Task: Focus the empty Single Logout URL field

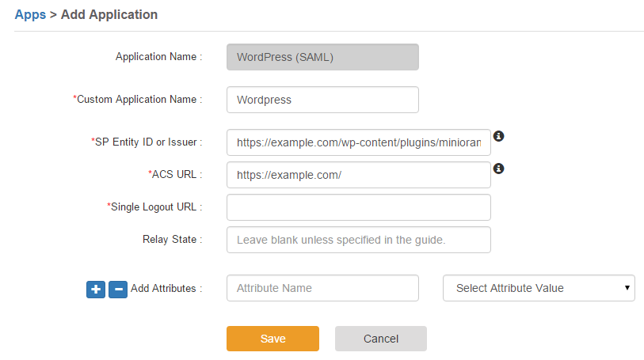Action: pos(359,207)
